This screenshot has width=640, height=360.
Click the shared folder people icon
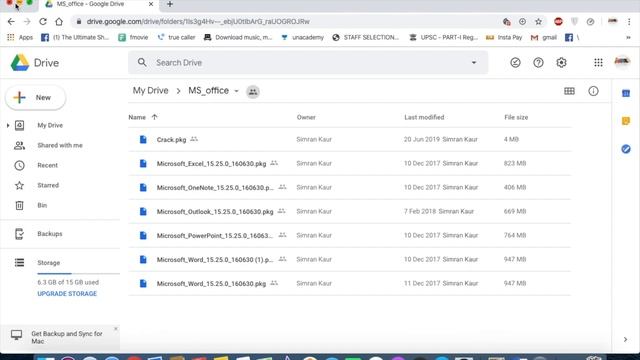click(x=253, y=91)
